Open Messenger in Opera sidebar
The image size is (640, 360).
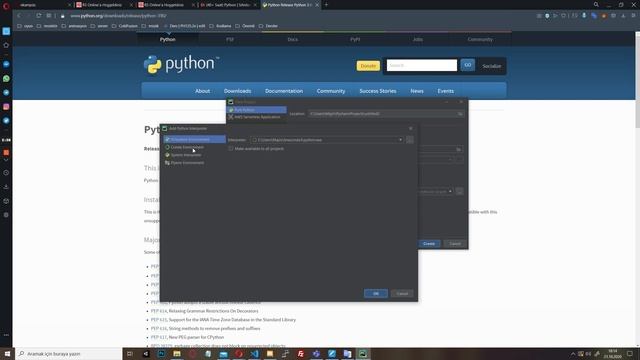click(6, 64)
